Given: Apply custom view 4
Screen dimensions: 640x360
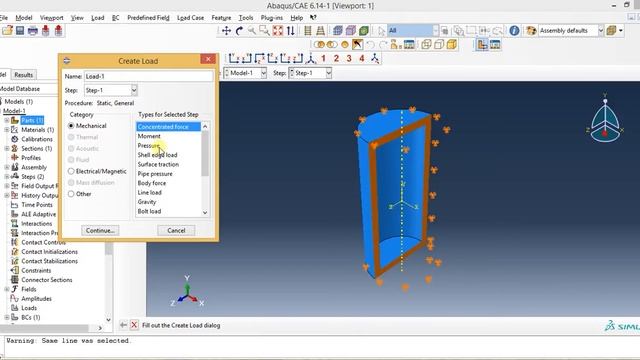Looking at the screenshot, I should [x=362, y=58].
